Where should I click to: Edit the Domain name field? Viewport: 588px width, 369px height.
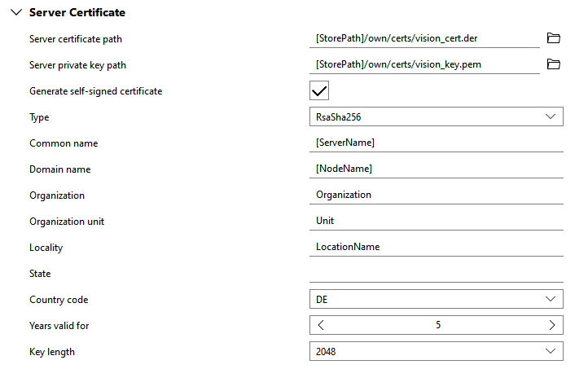pyautogui.click(x=436, y=169)
